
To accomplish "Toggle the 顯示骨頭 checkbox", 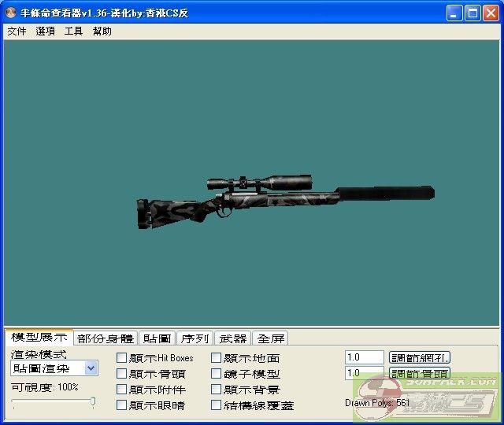I will coord(121,374).
